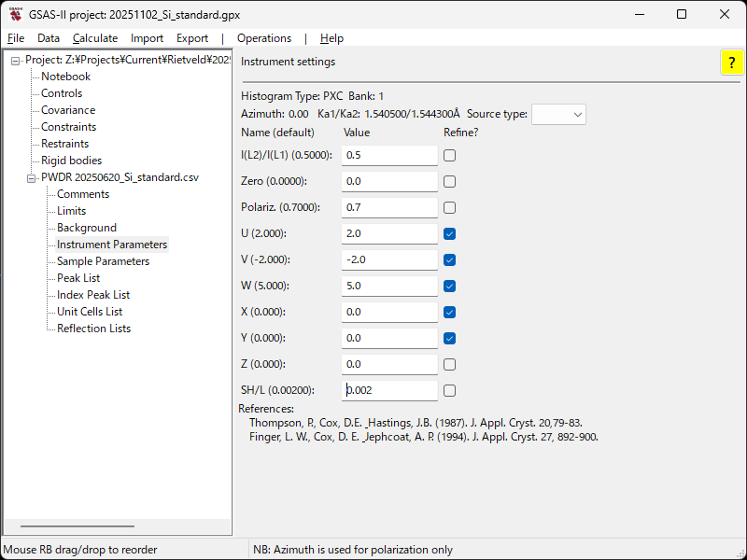
Task: Click the yellow help question mark button
Action: click(730, 63)
